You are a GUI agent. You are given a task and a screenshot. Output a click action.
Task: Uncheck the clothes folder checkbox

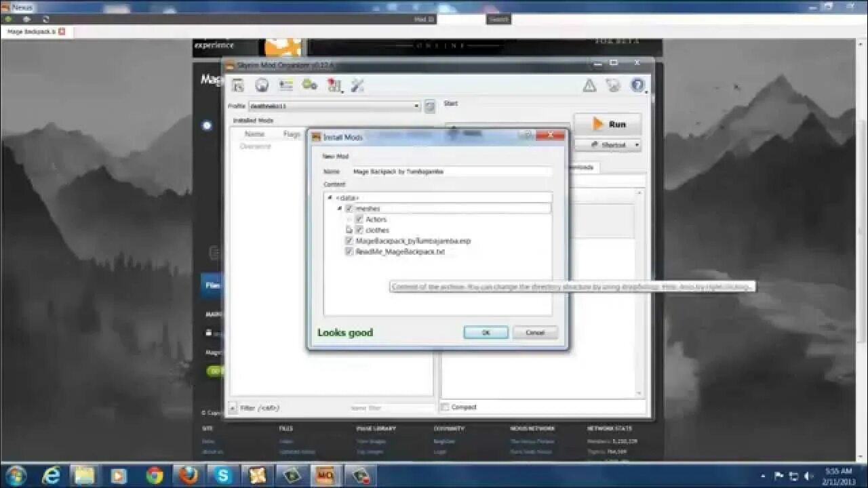(x=359, y=230)
